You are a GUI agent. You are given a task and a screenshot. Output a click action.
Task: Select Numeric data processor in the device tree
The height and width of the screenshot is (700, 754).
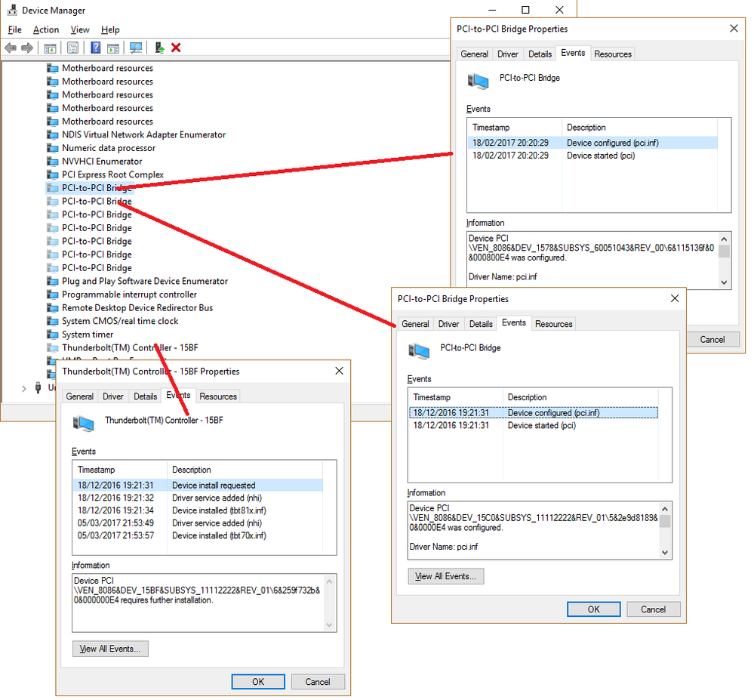click(x=109, y=148)
